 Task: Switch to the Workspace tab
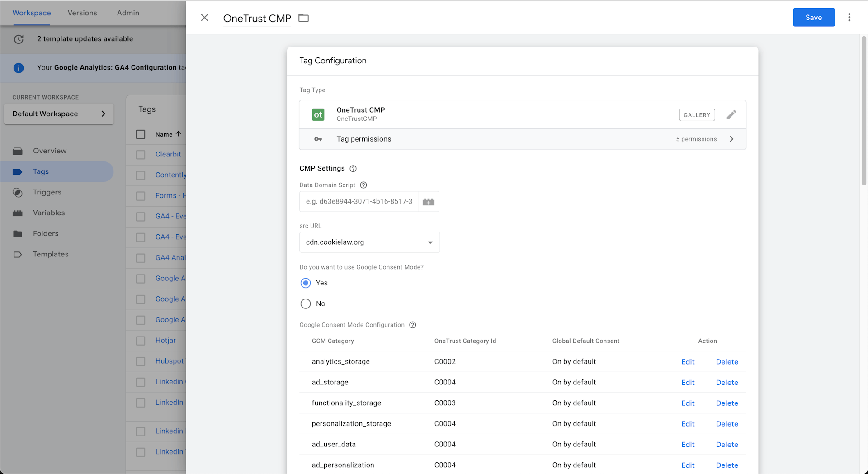32,13
